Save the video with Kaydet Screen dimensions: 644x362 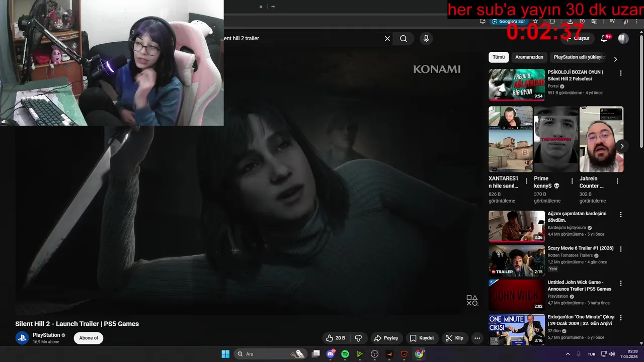pos(422,338)
